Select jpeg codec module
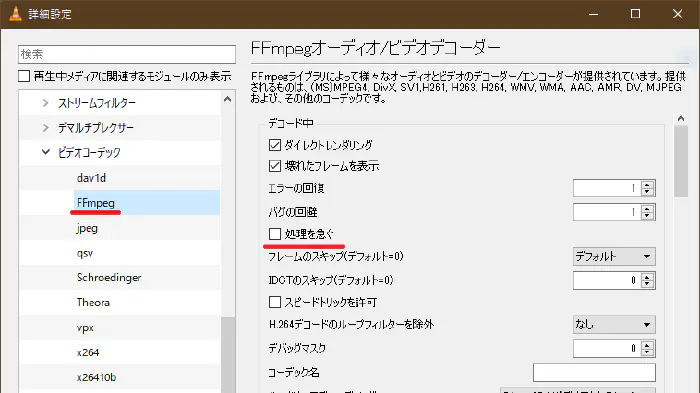The image size is (700, 393). tap(87, 228)
